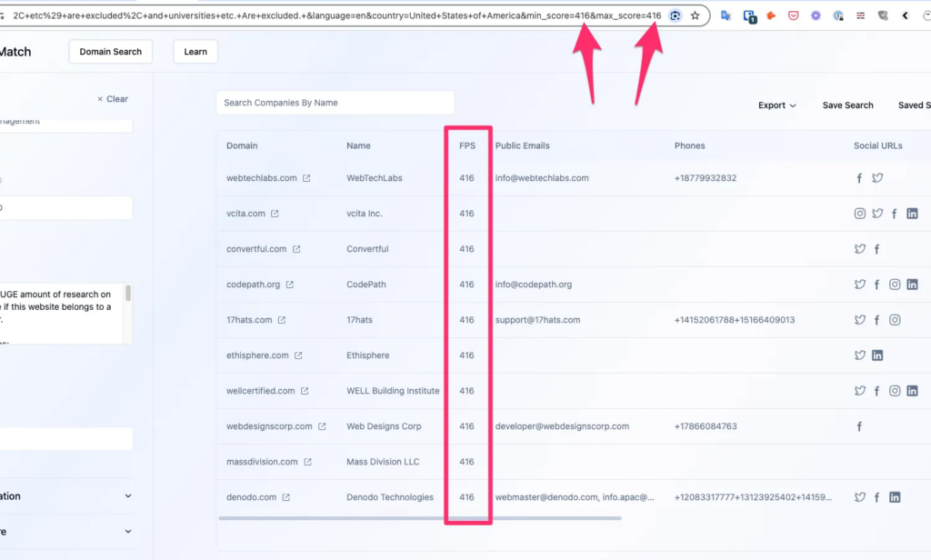Image resolution: width=931 pixels, height=560 pixels.
Task: Switch to the Domain Search tab
Action: [x=111, y=52]
